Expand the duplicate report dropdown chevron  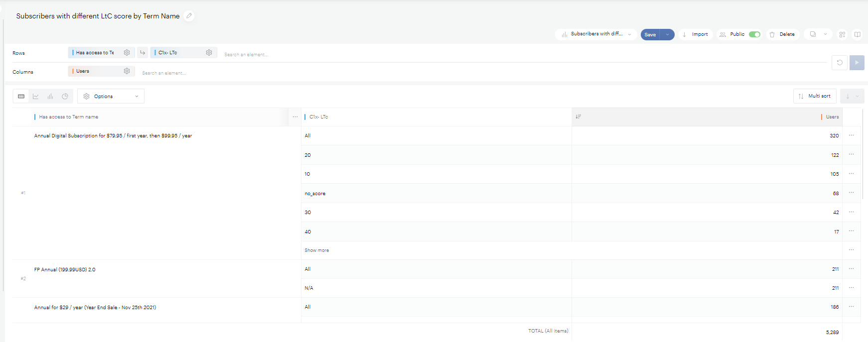[x=825, y=34]
